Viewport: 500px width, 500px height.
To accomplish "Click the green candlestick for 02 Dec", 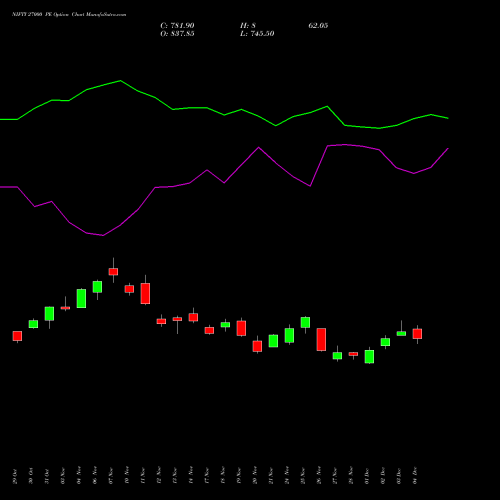I will pos(385,342).
